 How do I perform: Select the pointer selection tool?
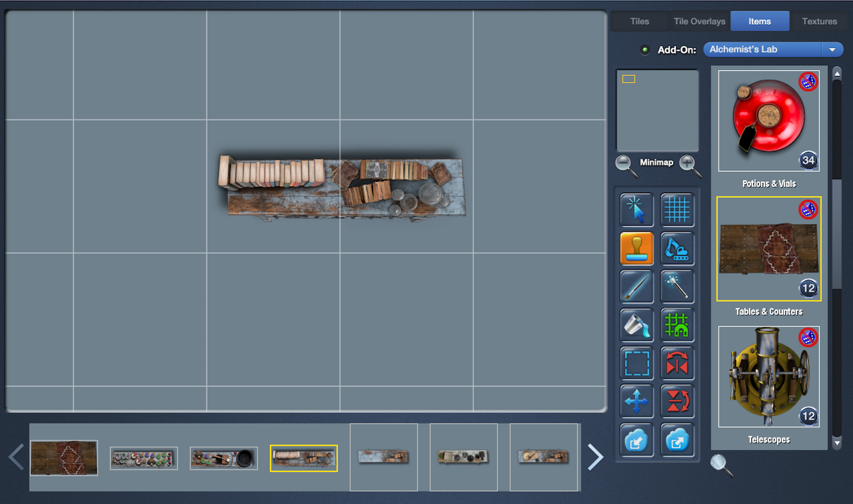(636, 210)
